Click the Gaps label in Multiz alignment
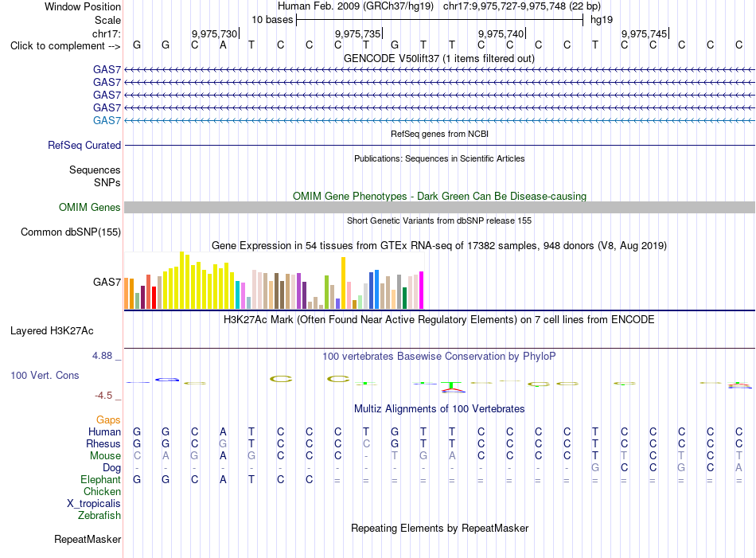756x558 pixels. click(x=108, y=419)
